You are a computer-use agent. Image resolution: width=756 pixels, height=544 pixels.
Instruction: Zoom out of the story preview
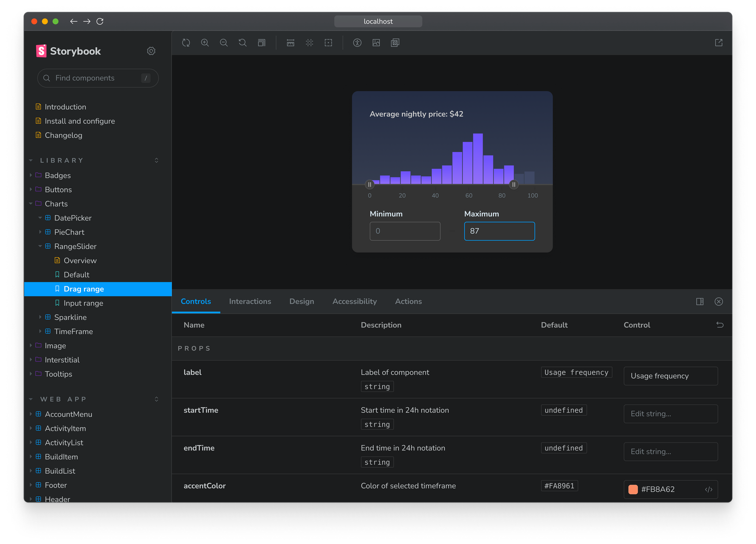(x=224, y=43)
